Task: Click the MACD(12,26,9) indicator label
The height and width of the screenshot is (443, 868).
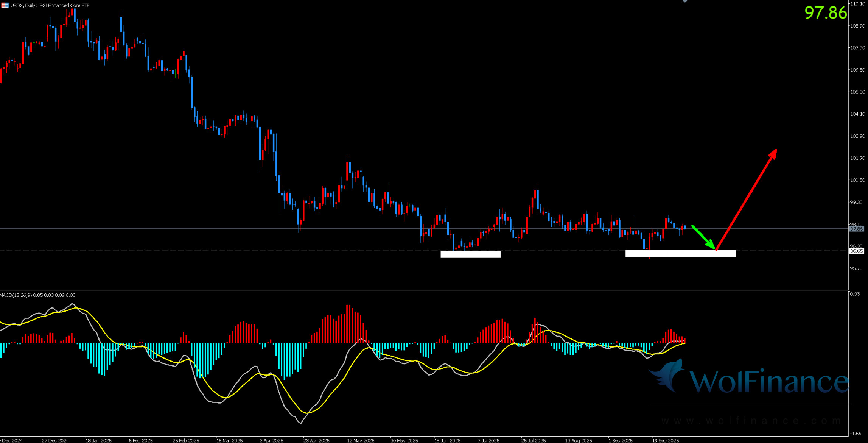Action: pyautogui.click(x=16, y=295)
